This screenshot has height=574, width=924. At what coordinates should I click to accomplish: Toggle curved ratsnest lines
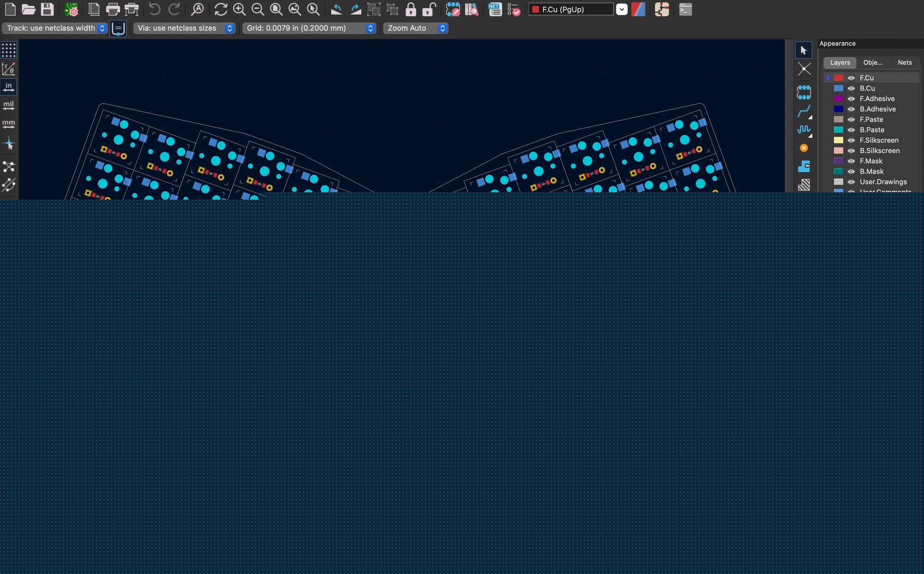click(x=9, y=185)
